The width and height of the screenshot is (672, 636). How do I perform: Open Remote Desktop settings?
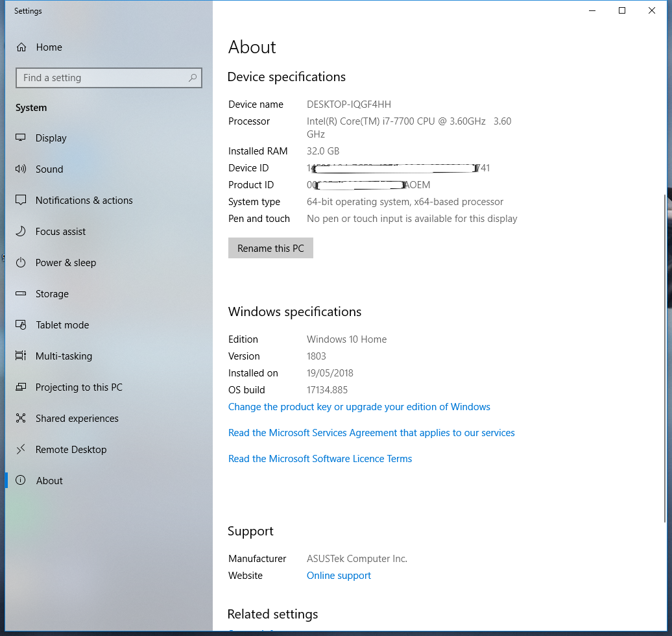[x=109, y=450]
